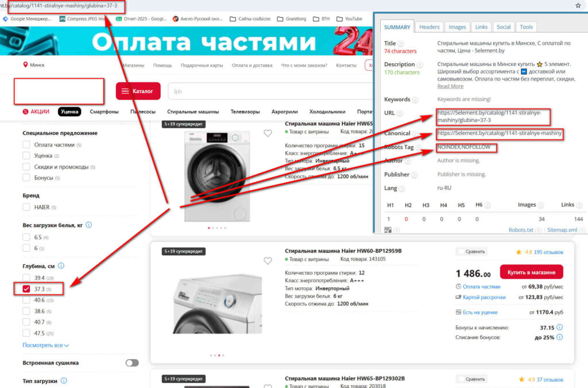The image size is (588, 388).
Task: Show info for Бонусы к начислению
Action: point(559,327)
